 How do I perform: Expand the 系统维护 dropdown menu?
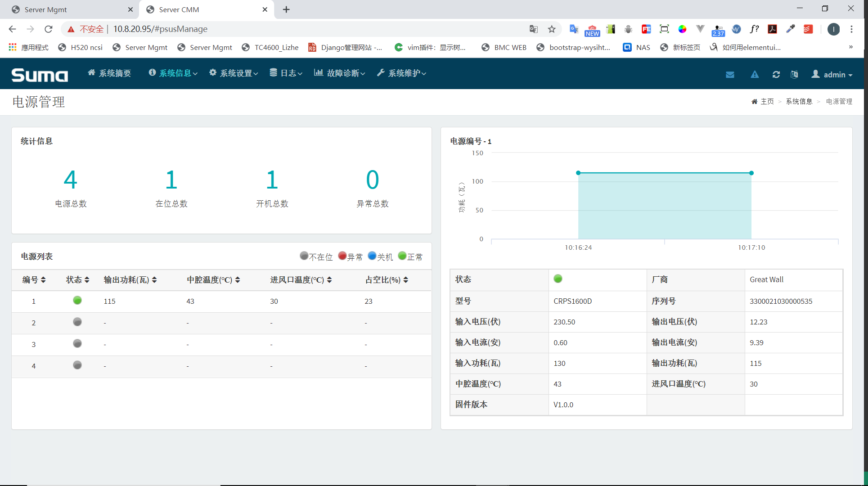(401, 73)
